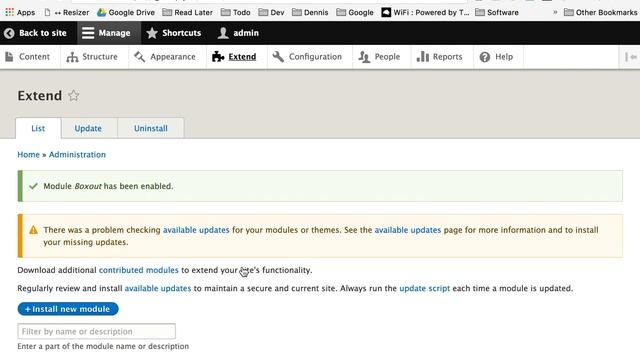Open the People admin menu
Viewport: 640px width, 360px height.
pyautogui.click(x=380, y=57)
